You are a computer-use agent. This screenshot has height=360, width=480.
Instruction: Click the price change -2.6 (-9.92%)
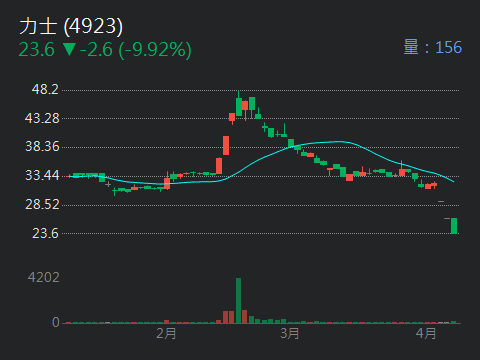[x=136, y=50]
